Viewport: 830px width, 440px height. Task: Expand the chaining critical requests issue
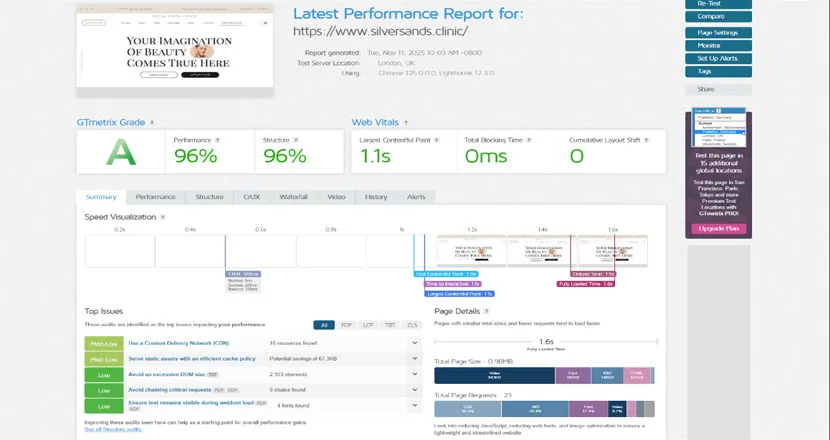415,390
